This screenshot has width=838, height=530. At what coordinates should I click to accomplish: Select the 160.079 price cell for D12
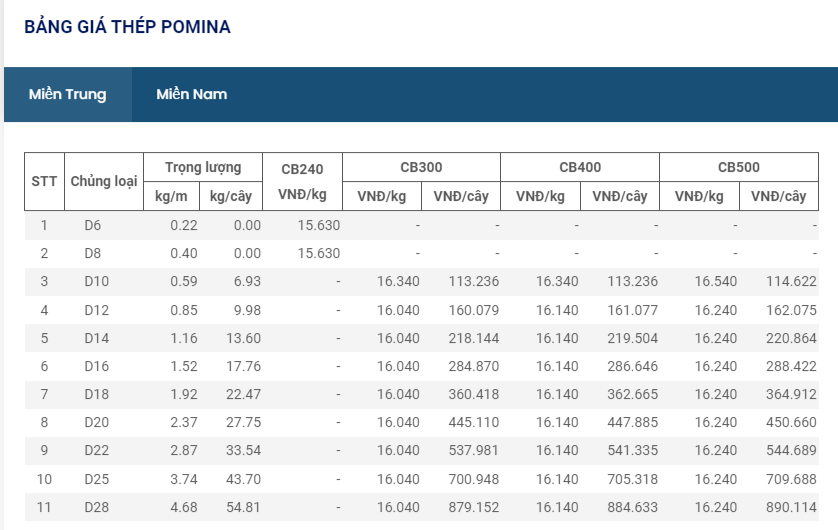tap(474, 310)
